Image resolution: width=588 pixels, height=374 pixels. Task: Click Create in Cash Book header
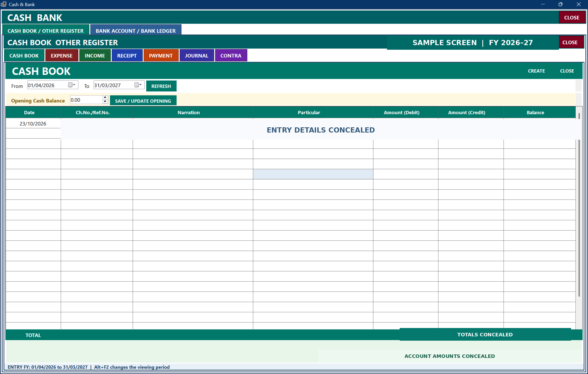click(x=536, y=71)
